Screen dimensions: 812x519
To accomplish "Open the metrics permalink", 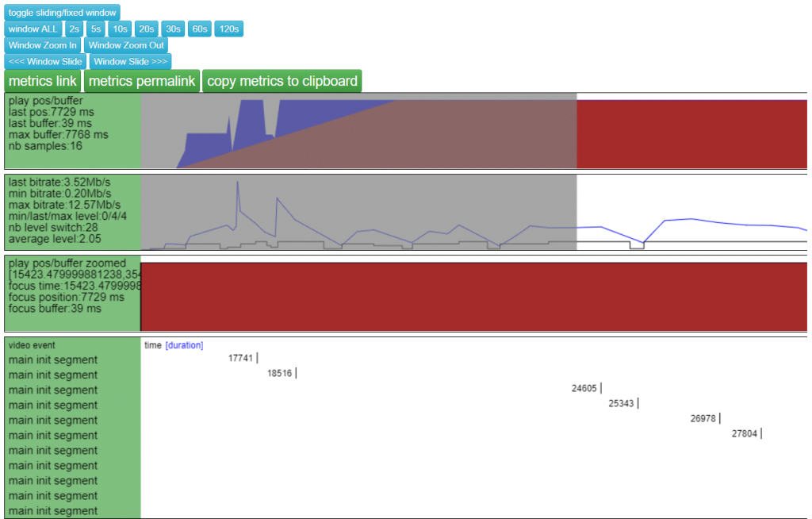I will coord(142,81).
